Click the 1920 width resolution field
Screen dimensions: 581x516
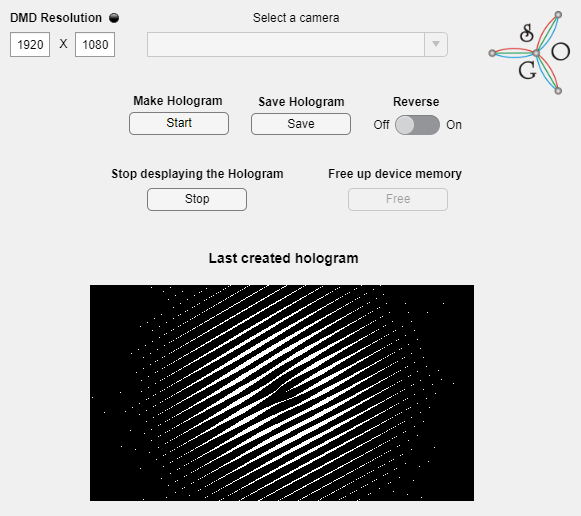point(30,44)
